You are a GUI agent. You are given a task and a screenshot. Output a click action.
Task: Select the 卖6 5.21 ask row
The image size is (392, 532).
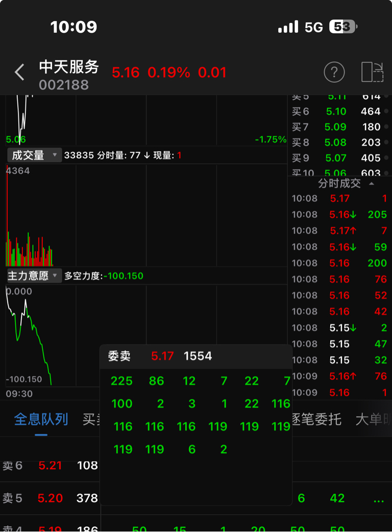click(x=50, y=465)
